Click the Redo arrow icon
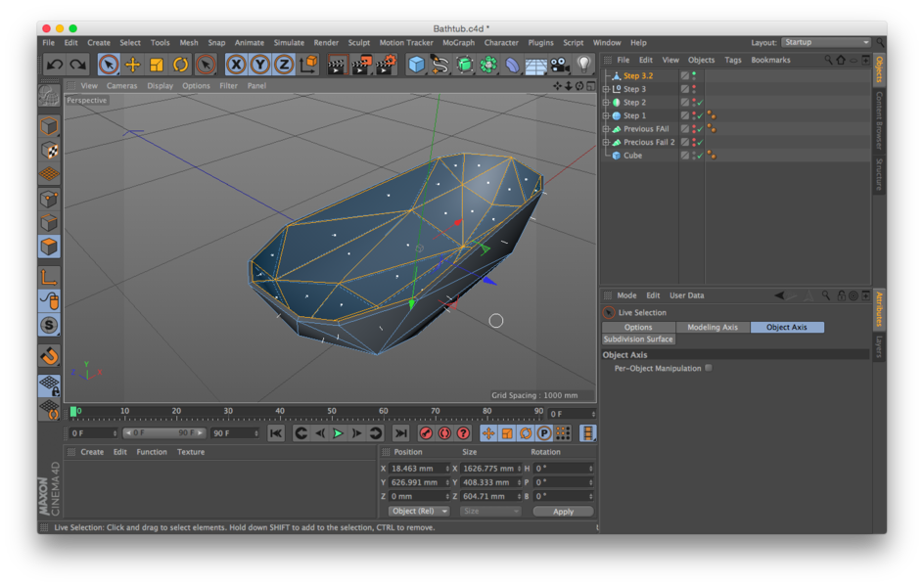Viewport: 924px width, 587px height. (x=77, y=65)
